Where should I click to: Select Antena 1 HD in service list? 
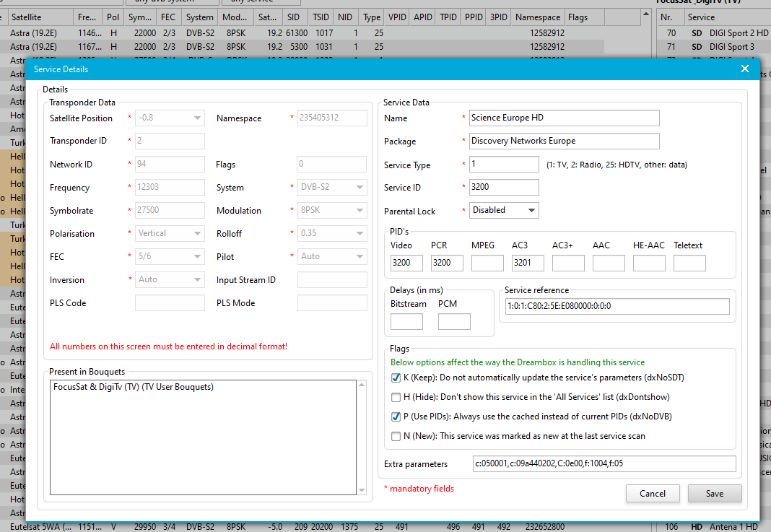click(x=714, y=527)
